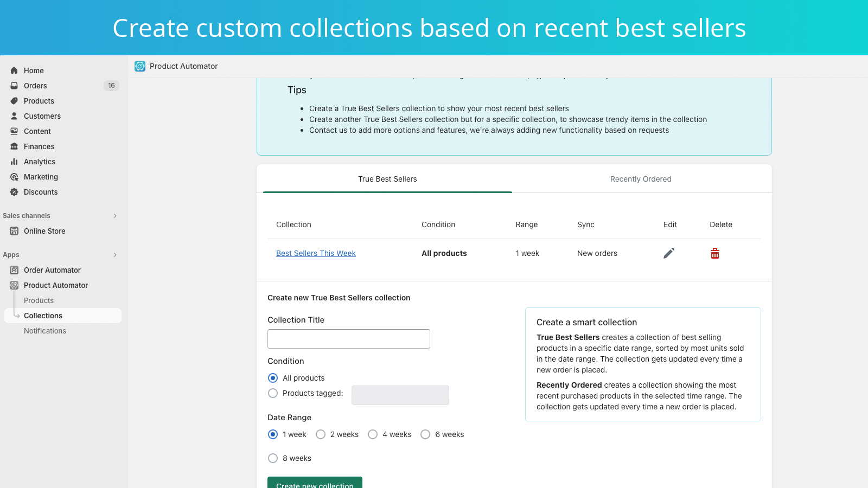Switch to Recently Ordered tab

coord(641,179)
